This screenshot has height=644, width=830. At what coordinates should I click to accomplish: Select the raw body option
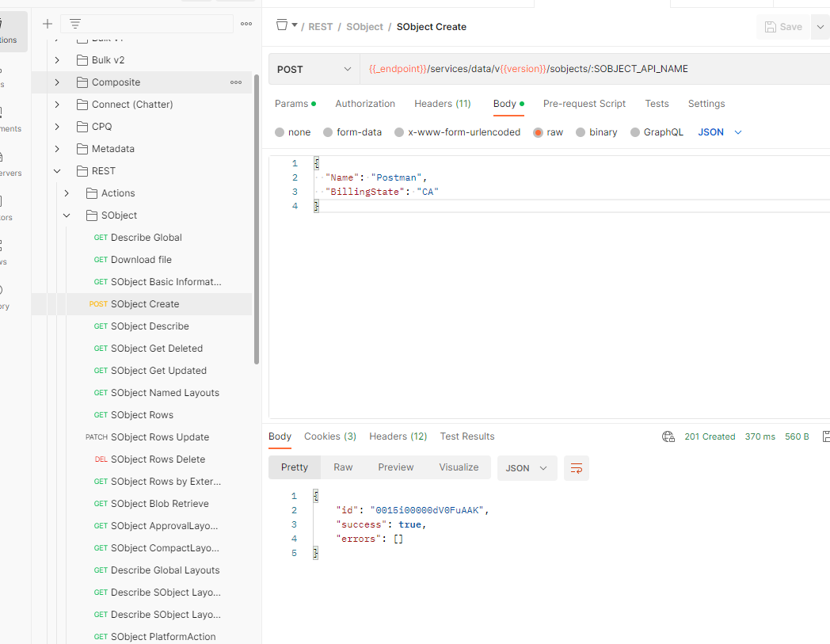[538, 132]
